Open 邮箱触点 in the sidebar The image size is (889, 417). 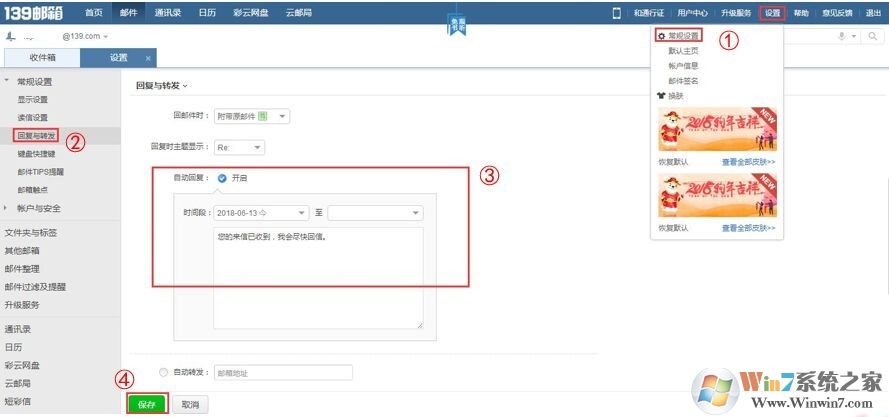pos(32,190)
